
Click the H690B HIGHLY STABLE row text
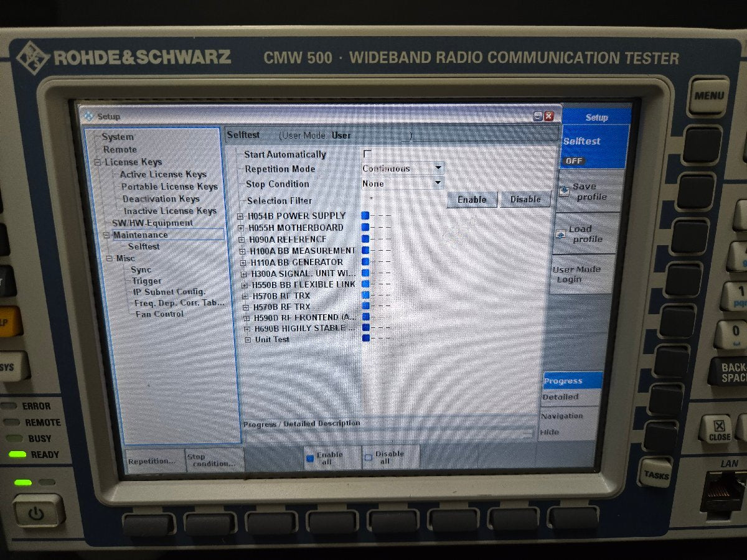[x=304, y=329]
